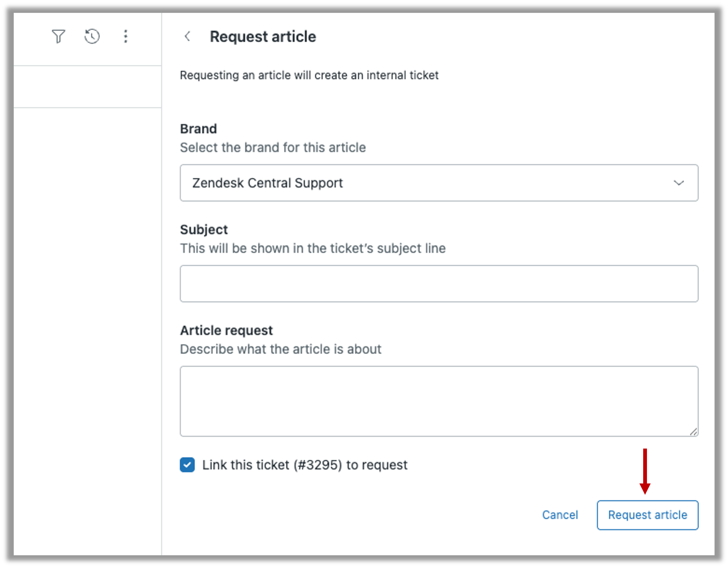Click 'Select the brand for this article' hint
Screen dimensions: 728x568
(x=273, y=147)
